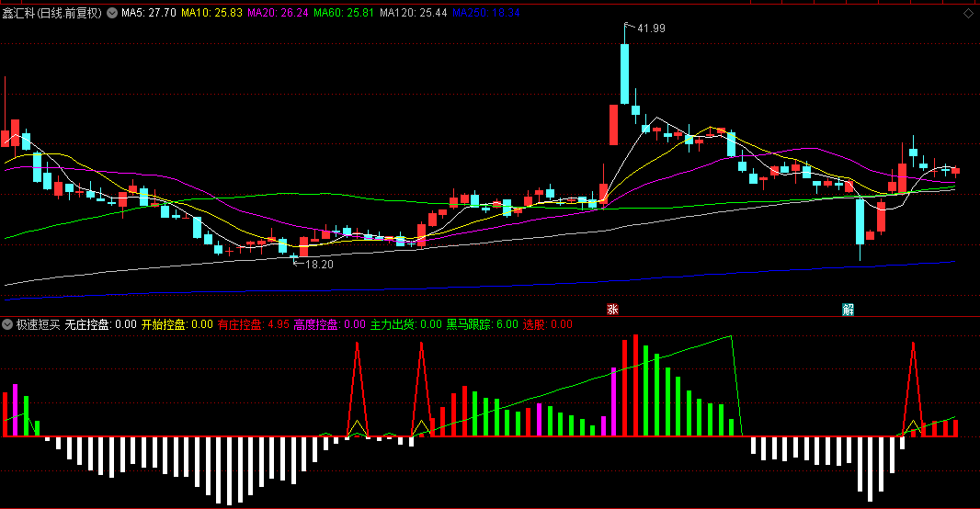Open the 极速短买 indicator dropdown arrow
Viewport: 980px width, 509px height.
[7, 324]
